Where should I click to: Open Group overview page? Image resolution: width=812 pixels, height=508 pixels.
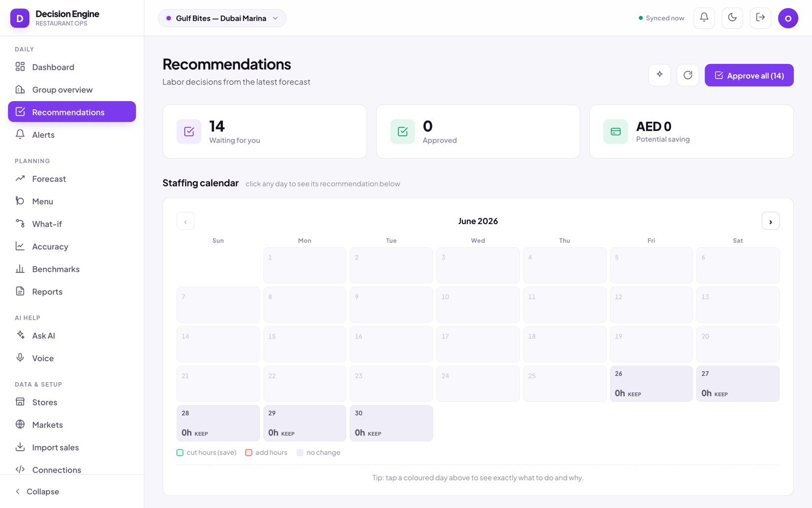(x=72, y=89)
